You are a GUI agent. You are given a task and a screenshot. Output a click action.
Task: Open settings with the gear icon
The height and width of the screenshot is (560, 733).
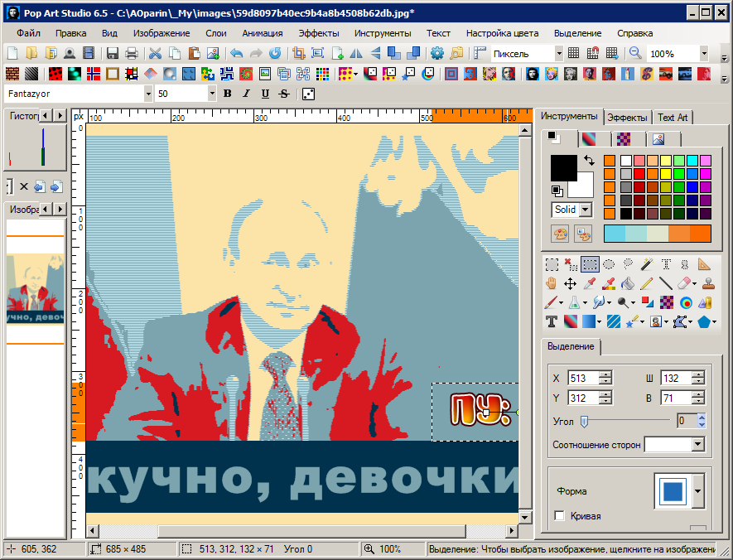[436, 53]
